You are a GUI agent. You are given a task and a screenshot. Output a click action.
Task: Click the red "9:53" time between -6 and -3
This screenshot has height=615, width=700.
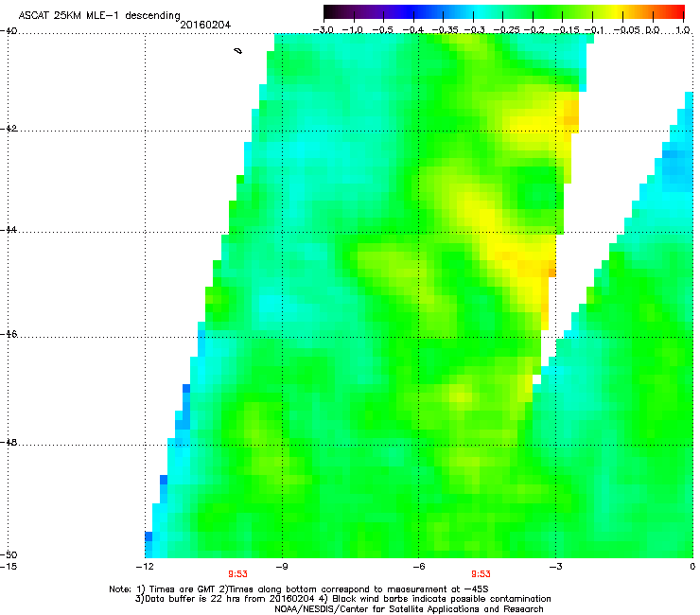pos(481,574)
